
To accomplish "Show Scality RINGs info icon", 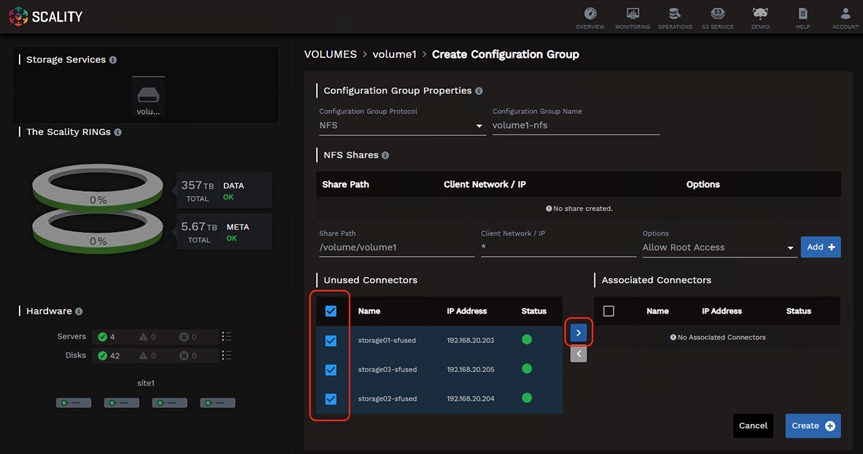I will point(118,132).
